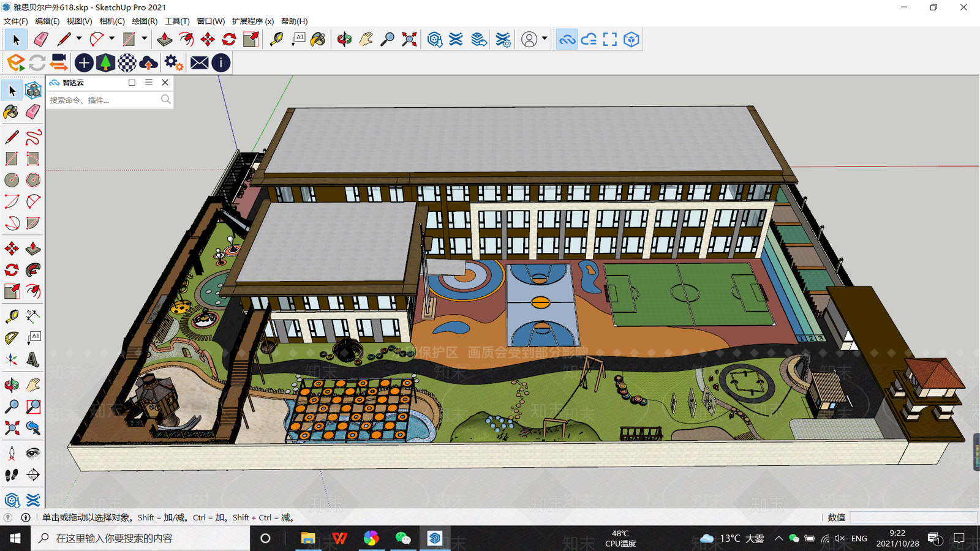Pick the Push/Pull tool in top toolbar

point(164,40)
